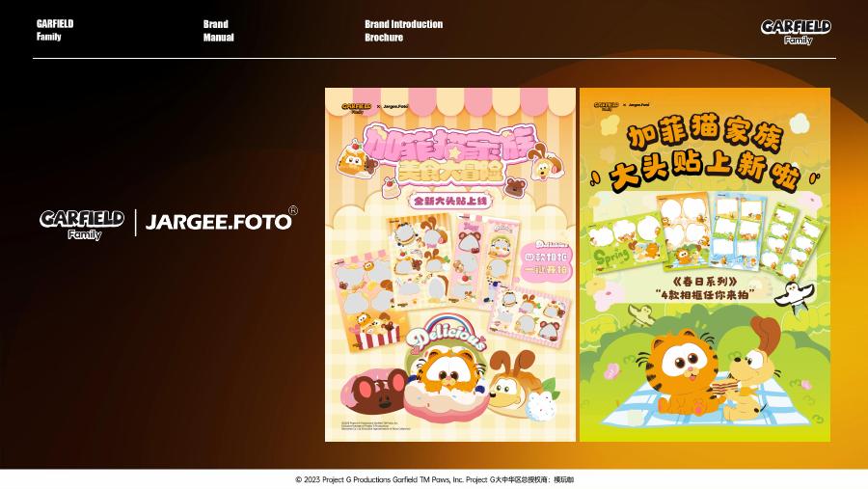The height and width of the screenshot is (489, 868).
Task: Click the white bird on green poster
Action: (795, 294)
